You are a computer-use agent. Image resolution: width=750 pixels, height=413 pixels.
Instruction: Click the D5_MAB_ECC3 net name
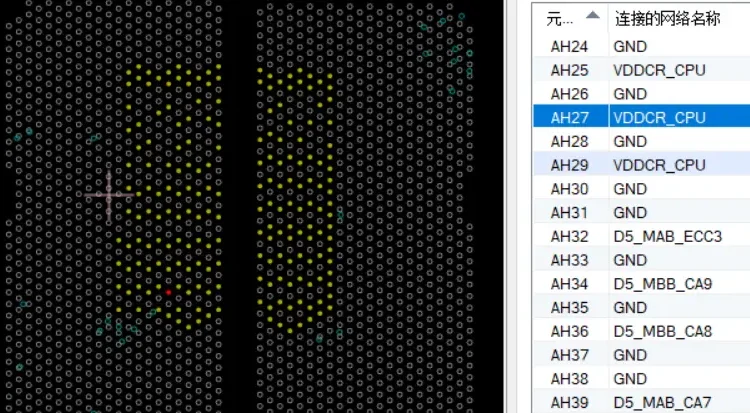[668, 236]
